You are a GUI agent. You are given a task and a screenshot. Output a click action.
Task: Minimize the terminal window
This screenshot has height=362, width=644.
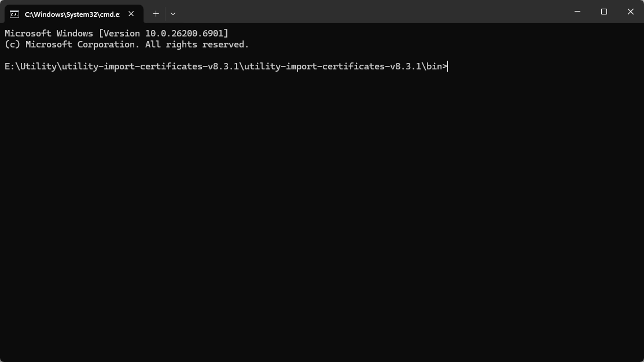[577, 12]
